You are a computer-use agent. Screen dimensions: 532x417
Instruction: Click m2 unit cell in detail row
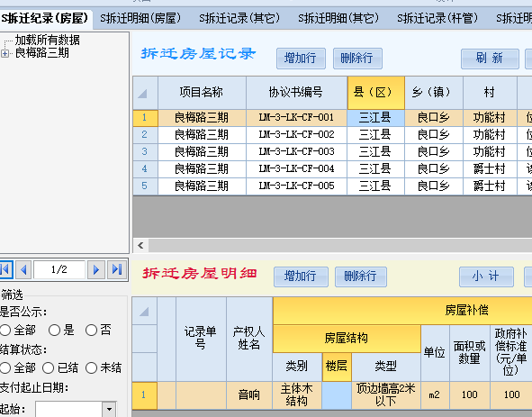[436, 395]
